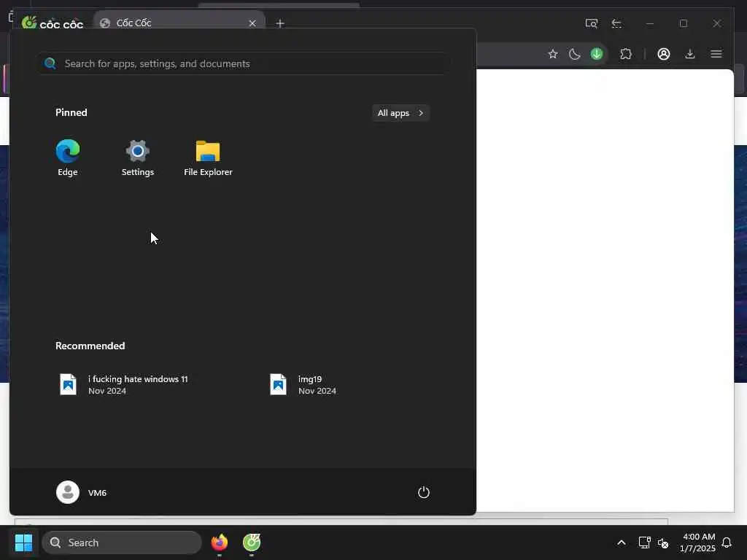747x560 pixels.
Task: Click the Windows Start button on the taskbar
Action: point(23,542)
